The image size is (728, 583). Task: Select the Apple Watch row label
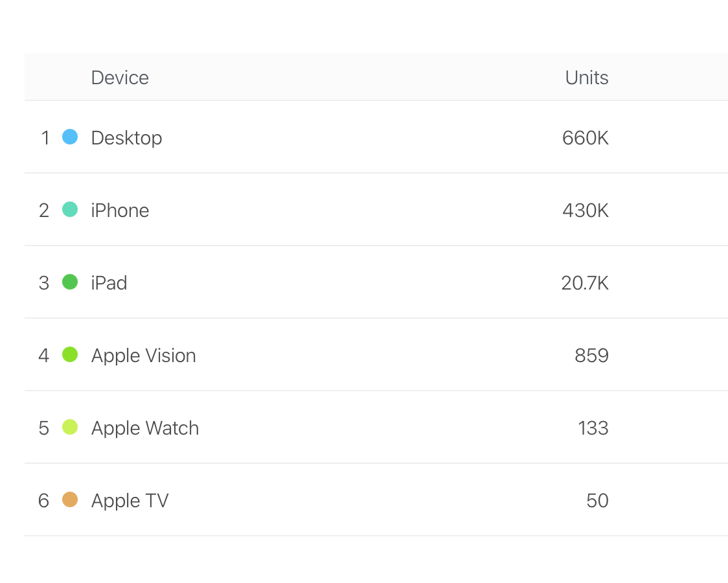144,428
